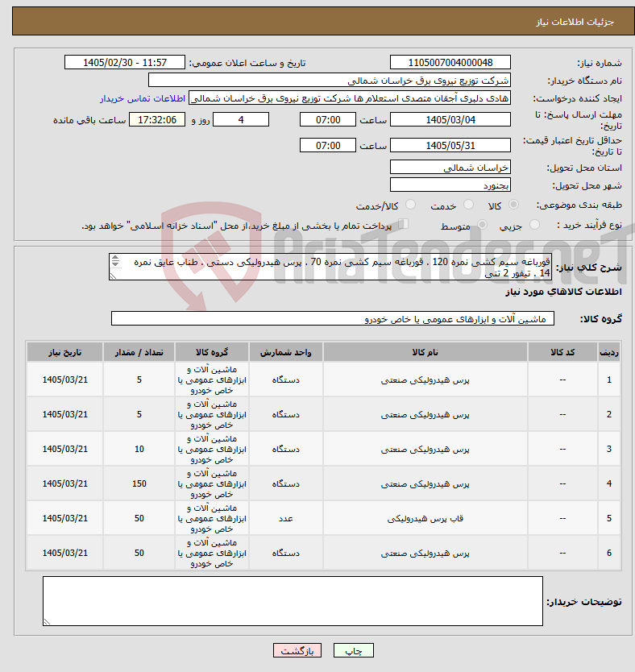The width and height of the screenshot is (635, 672).
Task: Click the delivery province field خراسان شمالی
Action: click(450, 168)
